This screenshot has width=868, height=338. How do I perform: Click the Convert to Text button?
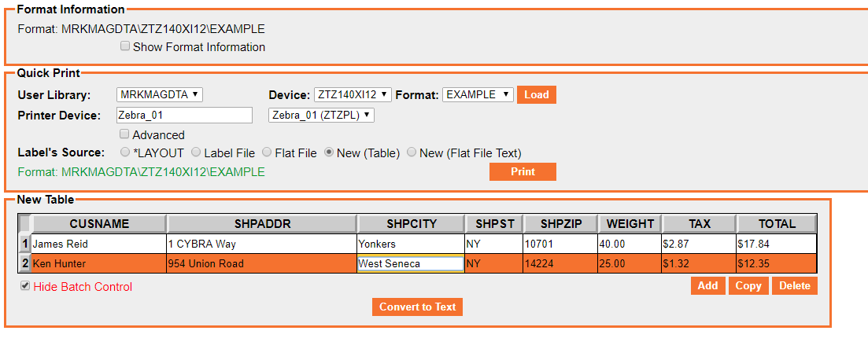417,307
